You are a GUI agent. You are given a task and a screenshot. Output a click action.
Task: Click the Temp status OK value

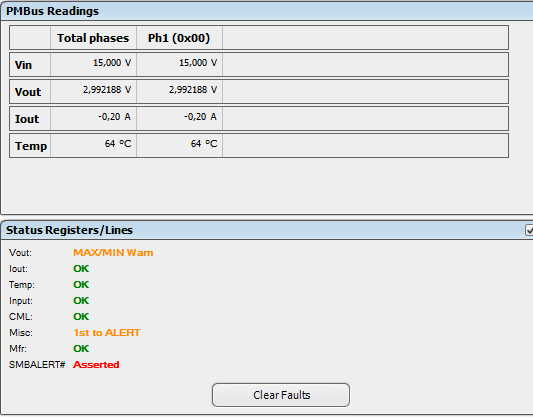pyautogui.click(x=81, y=284)
